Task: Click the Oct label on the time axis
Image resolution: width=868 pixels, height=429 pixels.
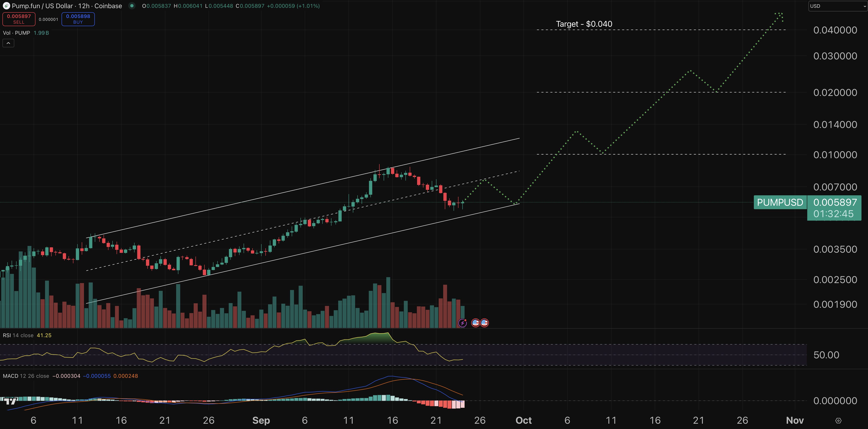Action: point(524,420)
